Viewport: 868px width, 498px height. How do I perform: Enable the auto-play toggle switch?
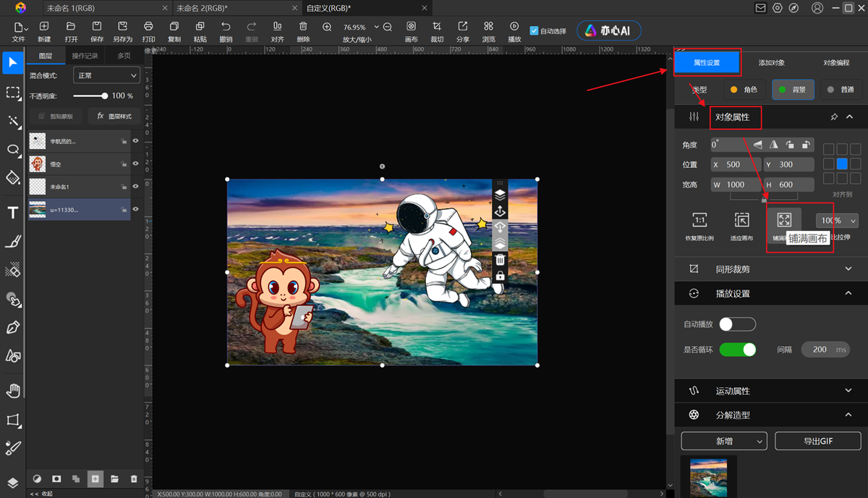(737, 324)
